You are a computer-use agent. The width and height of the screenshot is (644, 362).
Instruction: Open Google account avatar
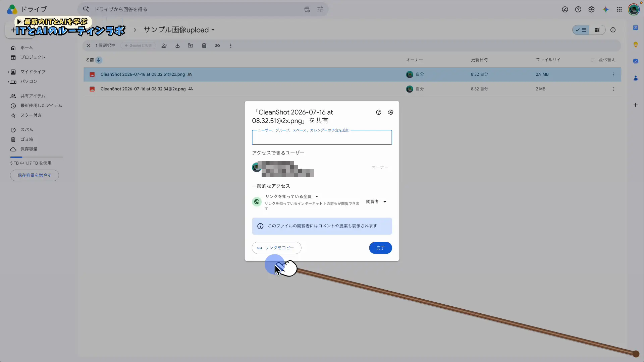[x=634, y=9]
